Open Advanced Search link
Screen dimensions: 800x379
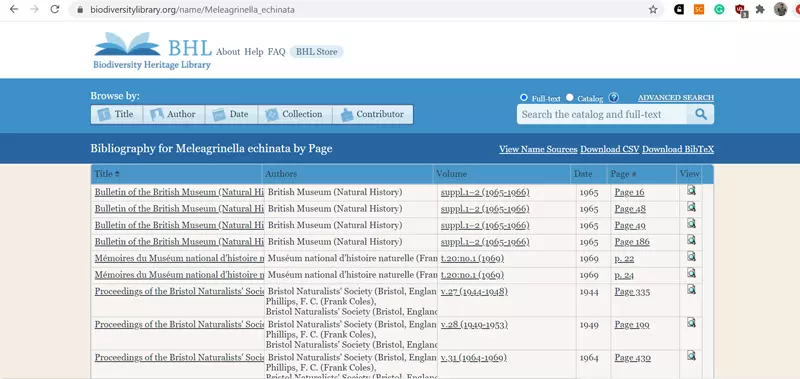coord(676,97)
